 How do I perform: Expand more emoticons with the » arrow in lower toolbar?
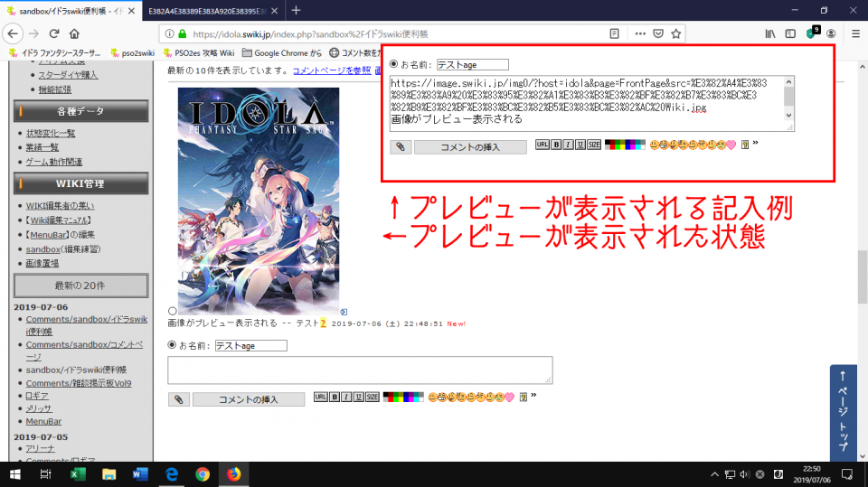tap(534, 396)
